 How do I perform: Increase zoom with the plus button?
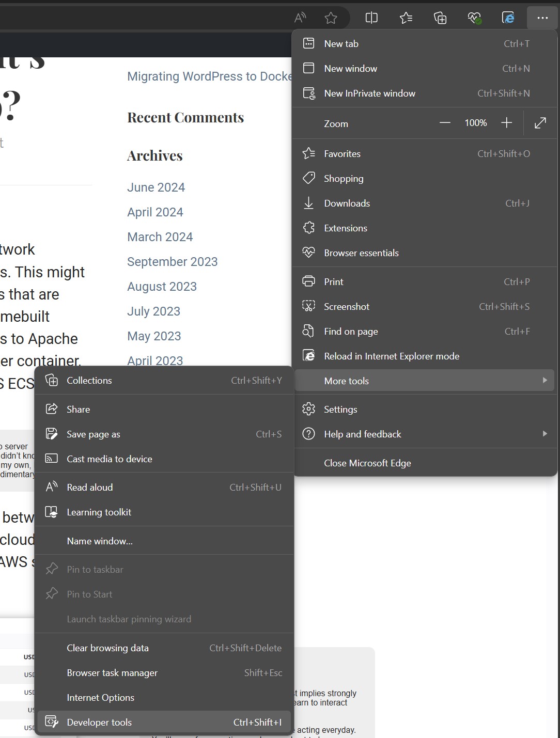(x=506, y=123)
